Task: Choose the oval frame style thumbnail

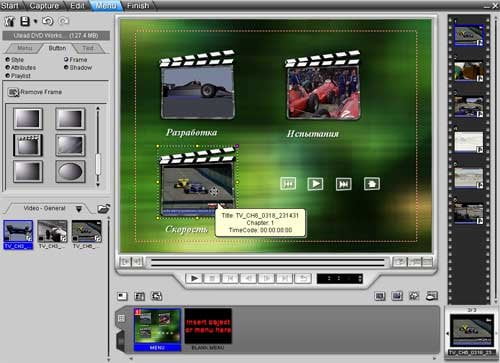Action: (70, 172)
